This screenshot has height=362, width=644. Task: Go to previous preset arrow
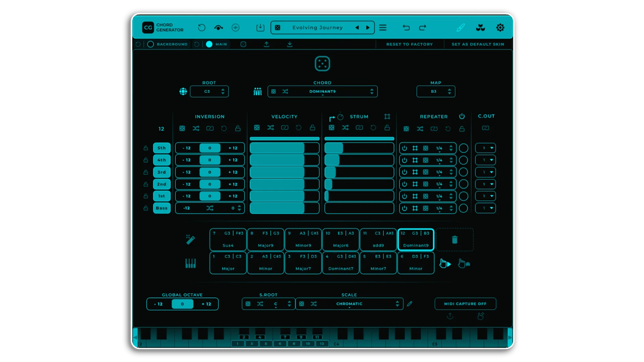357,27
